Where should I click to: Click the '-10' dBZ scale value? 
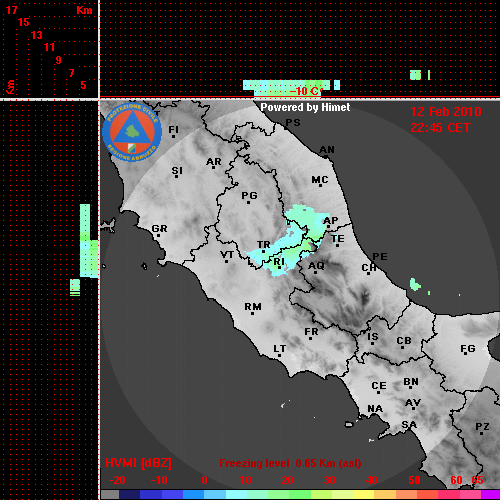(159, 480)
